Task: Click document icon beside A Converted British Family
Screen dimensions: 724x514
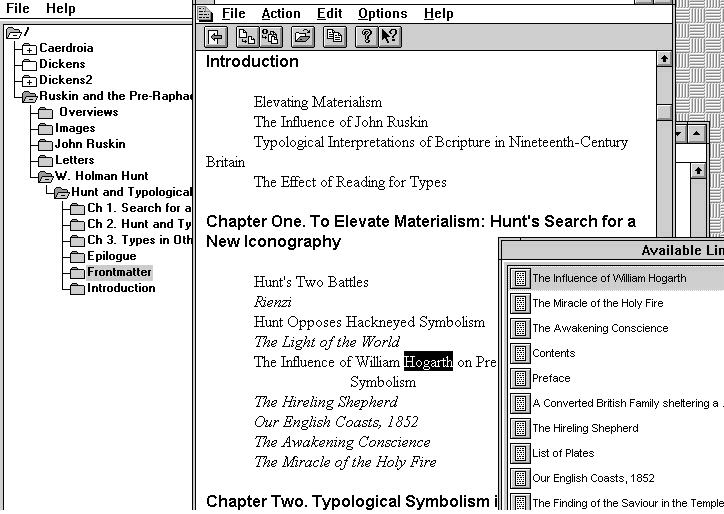Action: pos(520,403)
